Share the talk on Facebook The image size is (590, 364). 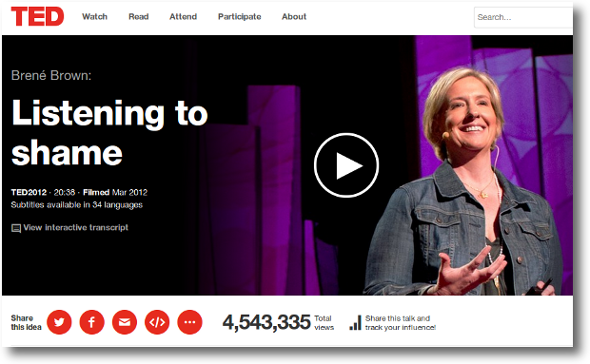[x=91, y=322]
